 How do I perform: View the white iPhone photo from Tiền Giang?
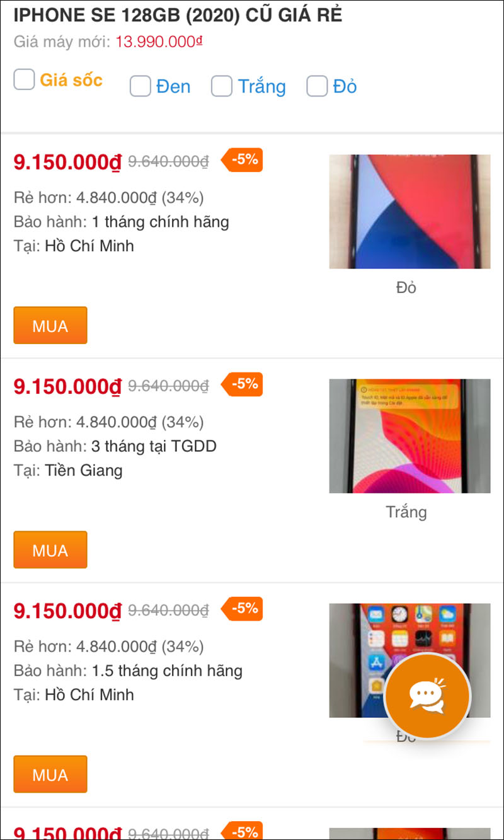409,436
